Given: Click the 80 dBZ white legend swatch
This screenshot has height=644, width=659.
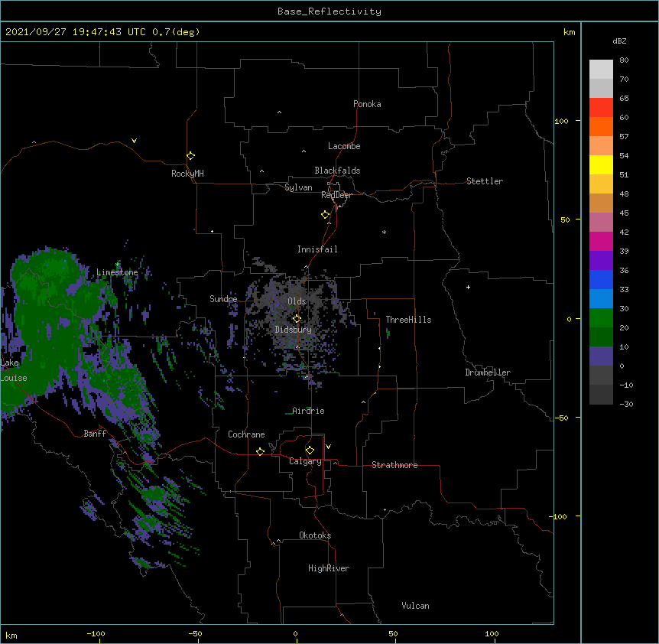Looking at the screenshot, I should [x=601, y=69].
